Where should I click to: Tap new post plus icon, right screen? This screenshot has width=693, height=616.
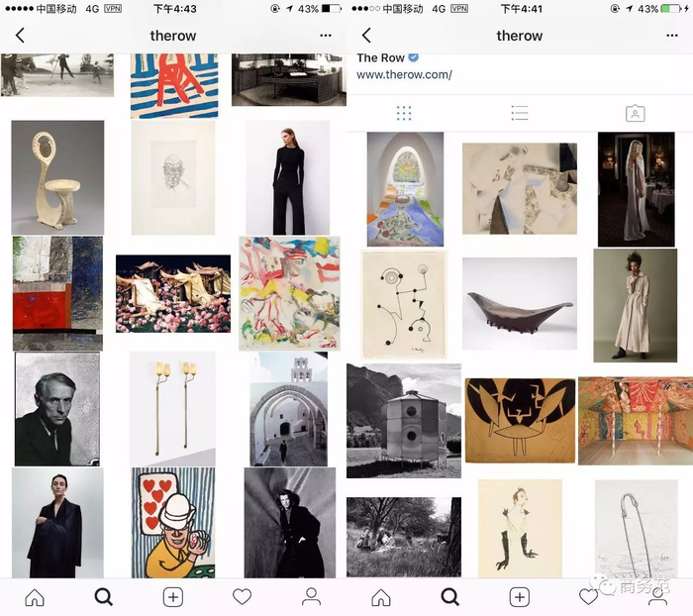pyautogui.click(x=520, y=597)
